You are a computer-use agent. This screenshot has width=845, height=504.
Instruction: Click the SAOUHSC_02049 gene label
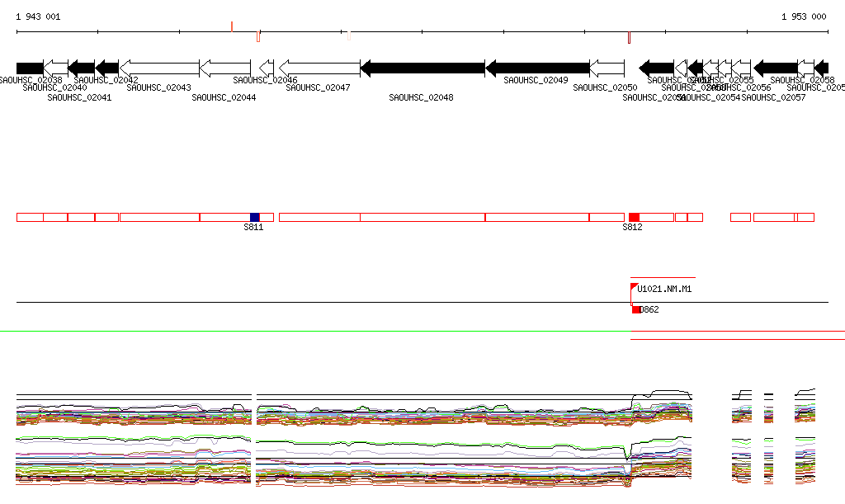click(536, 80)
